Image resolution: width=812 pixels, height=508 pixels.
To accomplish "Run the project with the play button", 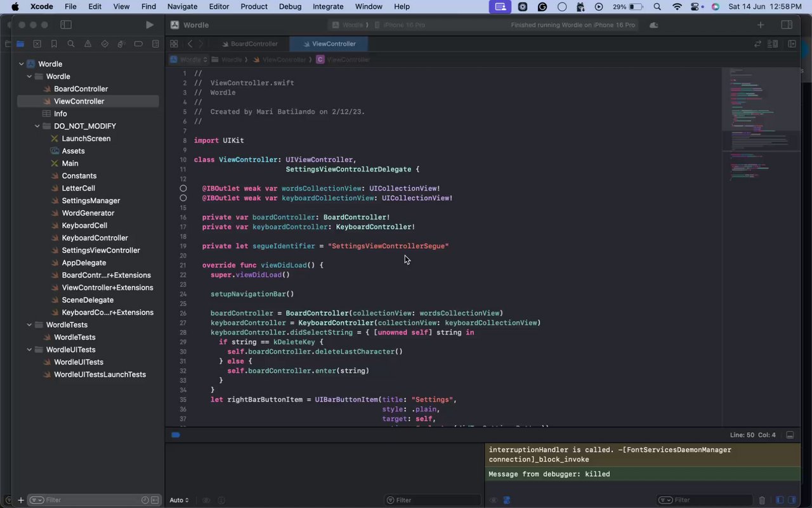I will (149, 25).
